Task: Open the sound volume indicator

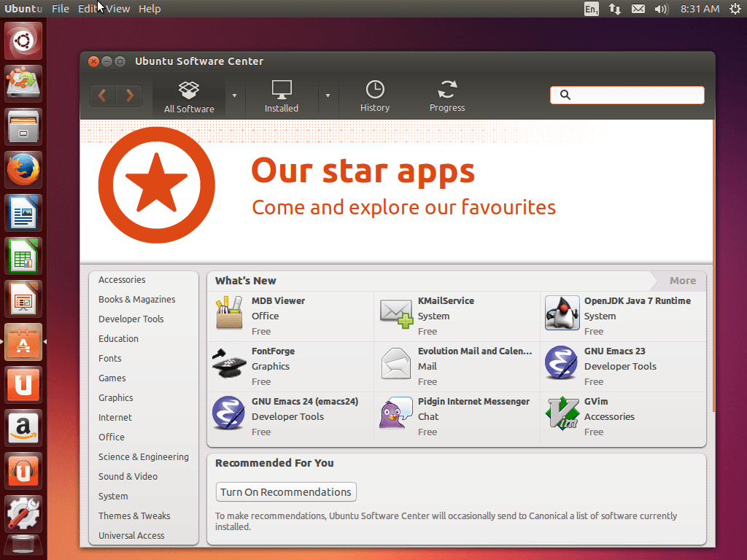Action: (661, 9)
